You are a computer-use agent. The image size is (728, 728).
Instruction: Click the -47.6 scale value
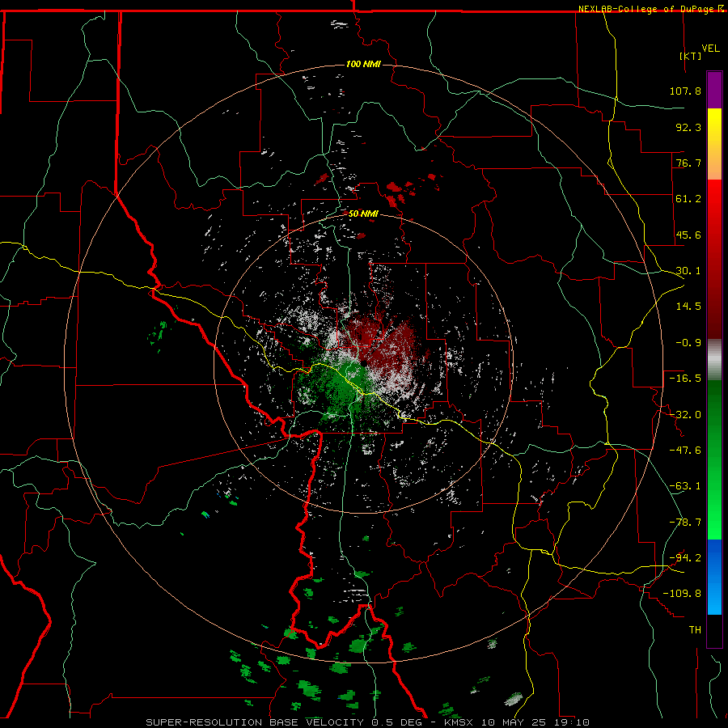tap(685, 451)
